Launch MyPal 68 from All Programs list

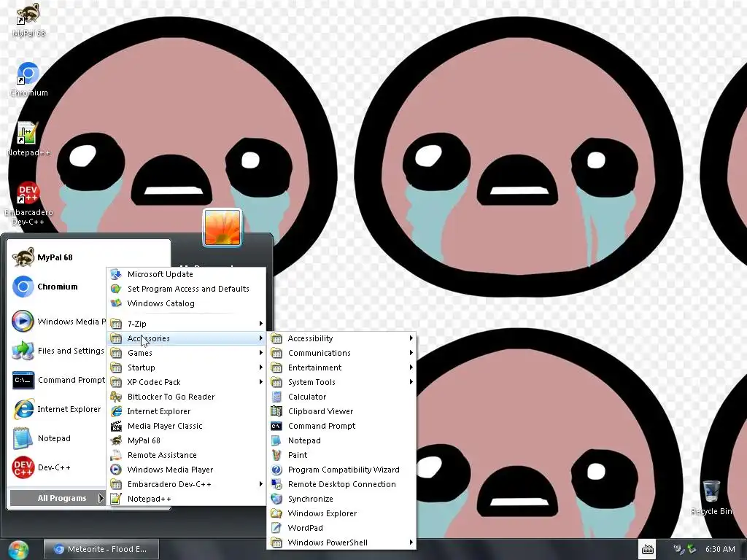click(x=186, y=440)
